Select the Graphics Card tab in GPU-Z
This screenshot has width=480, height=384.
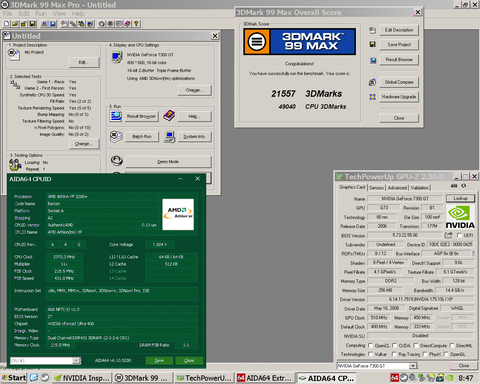352,187
